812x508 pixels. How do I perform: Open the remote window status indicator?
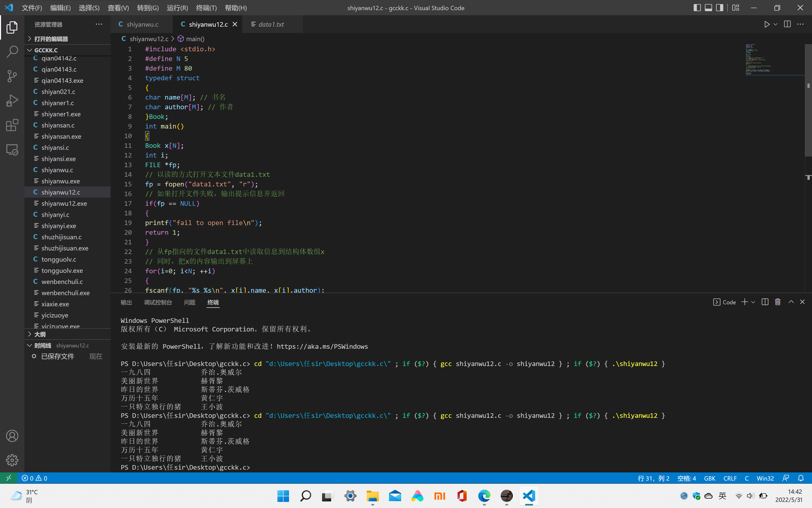[x=8, y=478]
